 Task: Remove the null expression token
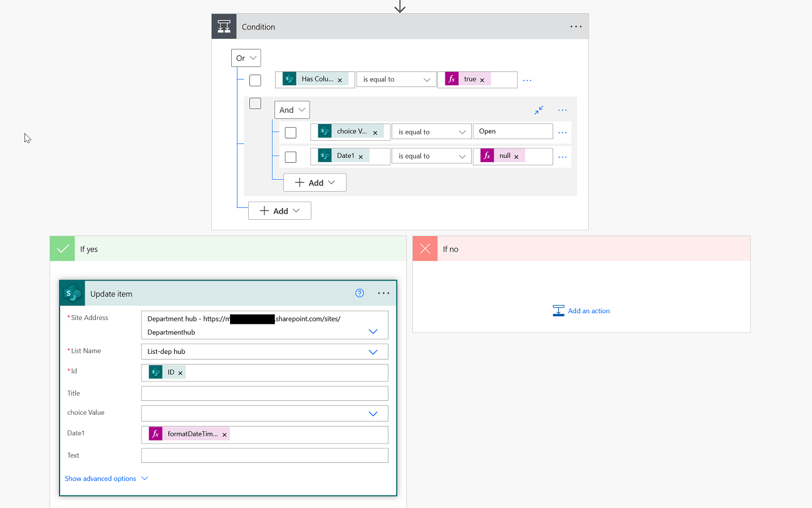click(x=516, y=157)
